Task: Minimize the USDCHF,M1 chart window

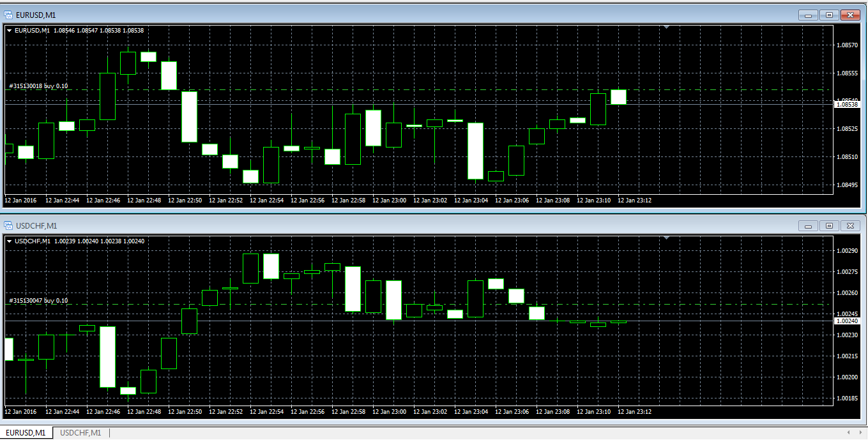Action: 809,225
